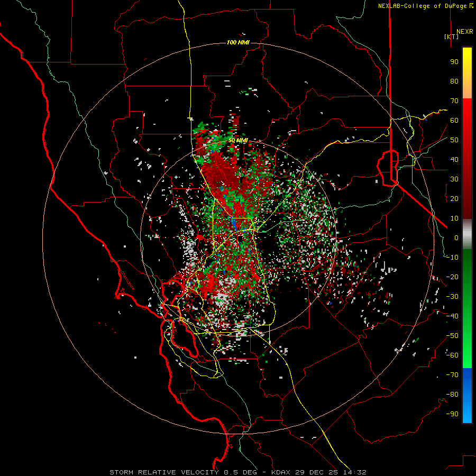
Task: Select the 100 NMI range ring label
Action: (x=238, y=42)
